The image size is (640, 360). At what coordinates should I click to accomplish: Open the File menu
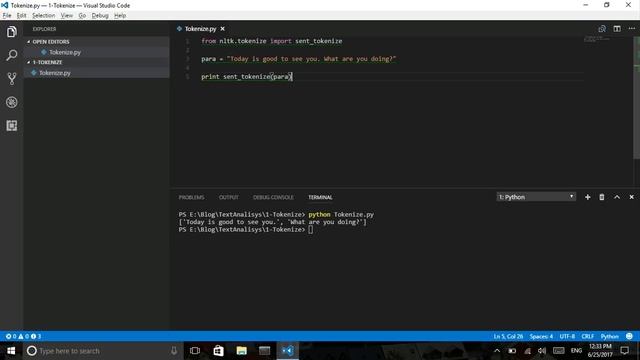click(x=7, y=16)
